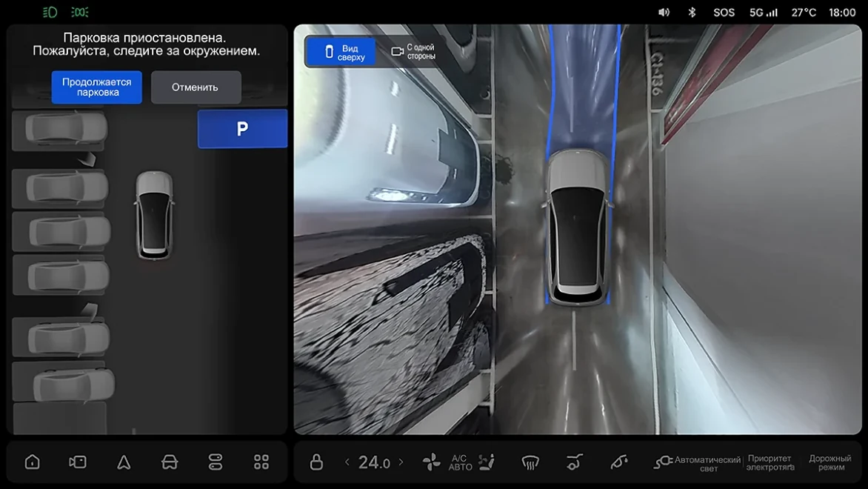Select the blue P parking spot
868x489 pixels.
(242, 128)
